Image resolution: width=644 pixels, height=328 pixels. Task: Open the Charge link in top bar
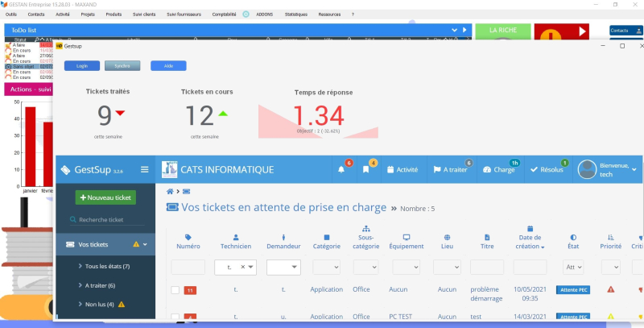[499, 170]
